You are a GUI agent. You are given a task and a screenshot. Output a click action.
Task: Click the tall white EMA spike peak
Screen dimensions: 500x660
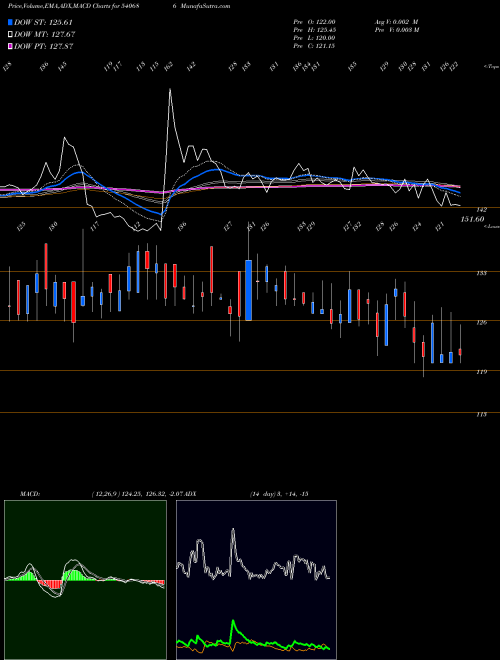(x=170, y=89)
